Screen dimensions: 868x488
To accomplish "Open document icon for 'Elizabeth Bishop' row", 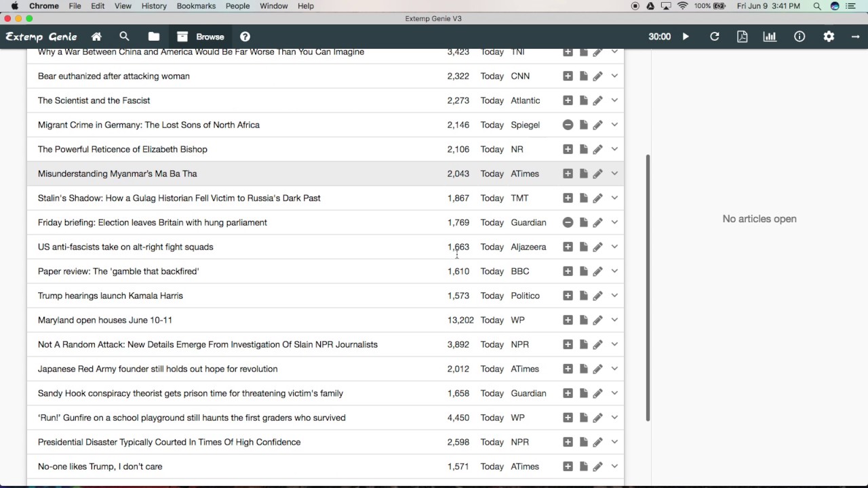I will pos(583,149).
